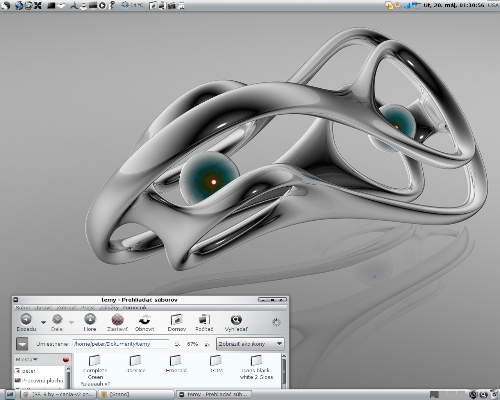Open the Záložky menu

pyautogui.click(x=109, y=308)
